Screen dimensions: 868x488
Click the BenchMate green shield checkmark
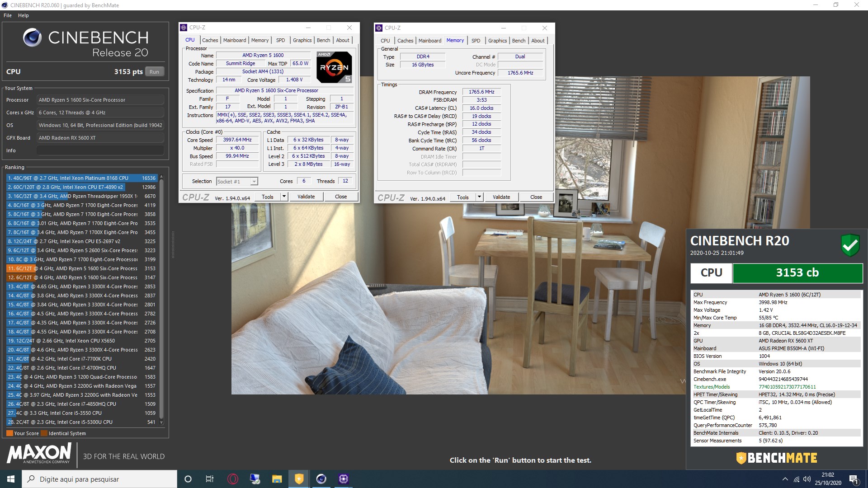pyautogui.click(x=850, y=245)
